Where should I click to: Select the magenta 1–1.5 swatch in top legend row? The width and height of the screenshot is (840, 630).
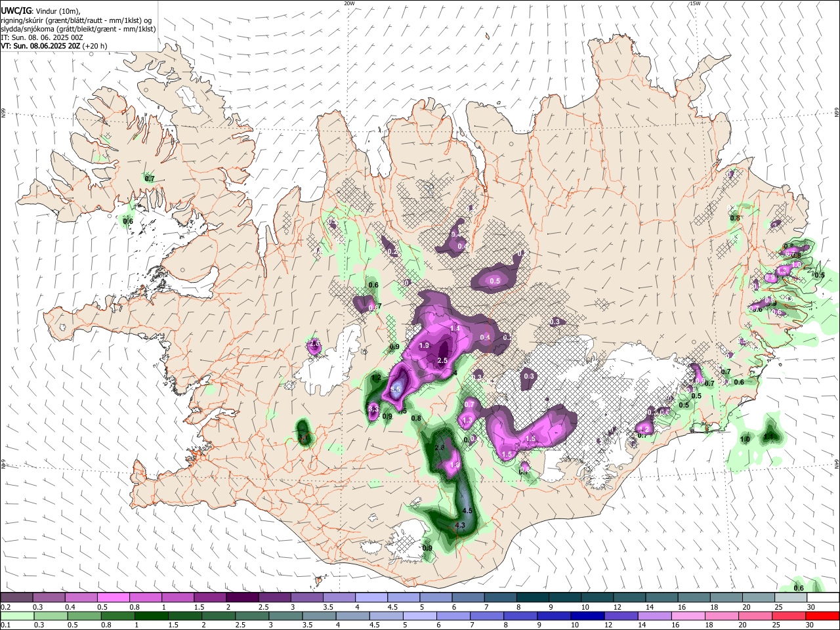[177, 598]
